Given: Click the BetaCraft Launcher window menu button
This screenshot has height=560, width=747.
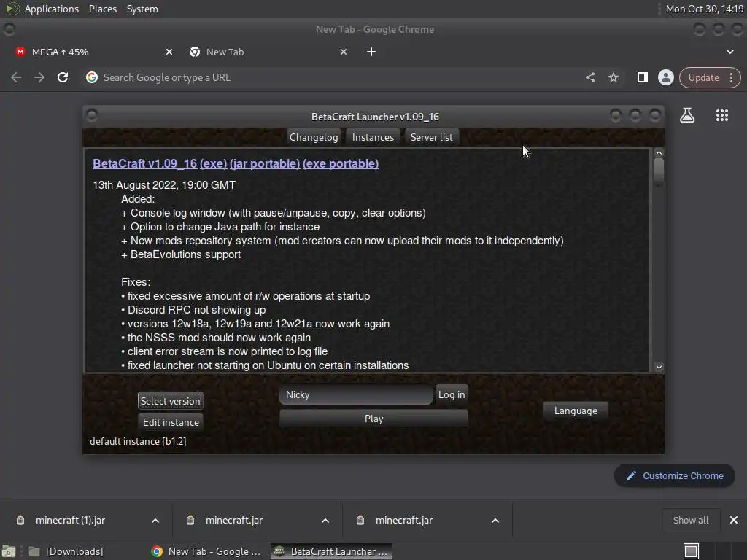Looking at the screenshot, I should (92, 115).
